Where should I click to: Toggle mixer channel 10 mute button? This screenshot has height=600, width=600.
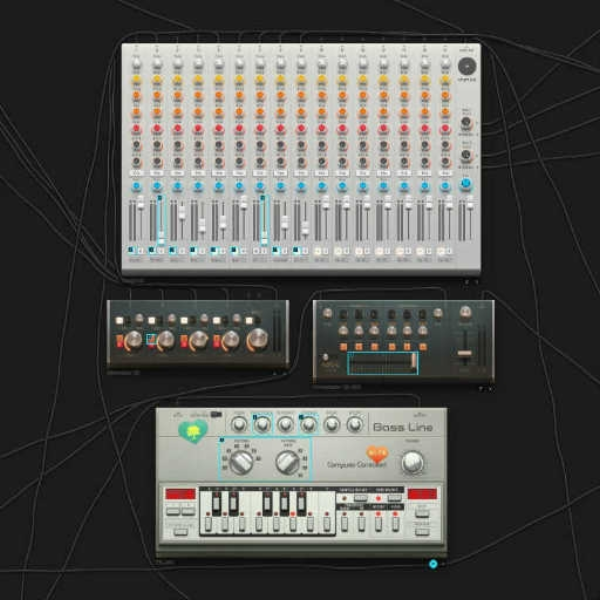click(317, 251)
